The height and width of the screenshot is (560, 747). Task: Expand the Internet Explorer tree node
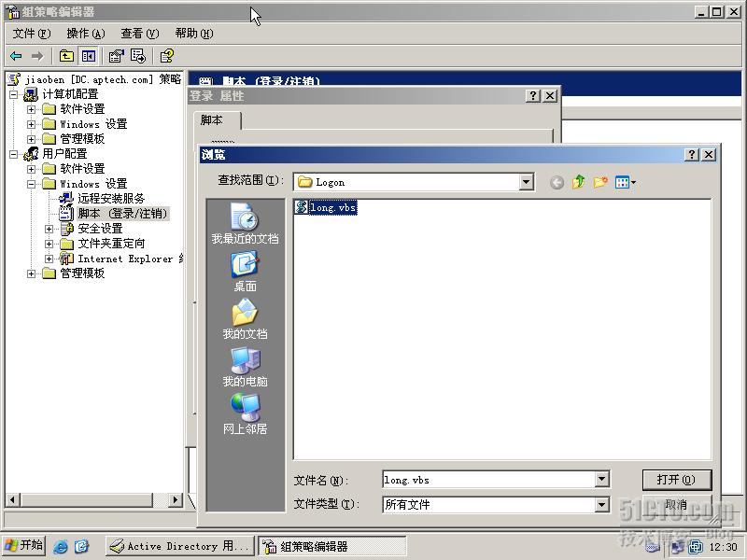[x=49, y=259]
